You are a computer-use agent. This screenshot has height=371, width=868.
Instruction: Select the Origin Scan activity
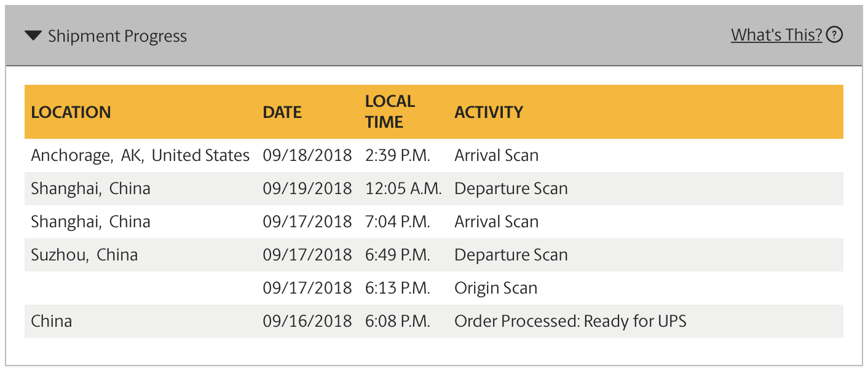point(495,288)
